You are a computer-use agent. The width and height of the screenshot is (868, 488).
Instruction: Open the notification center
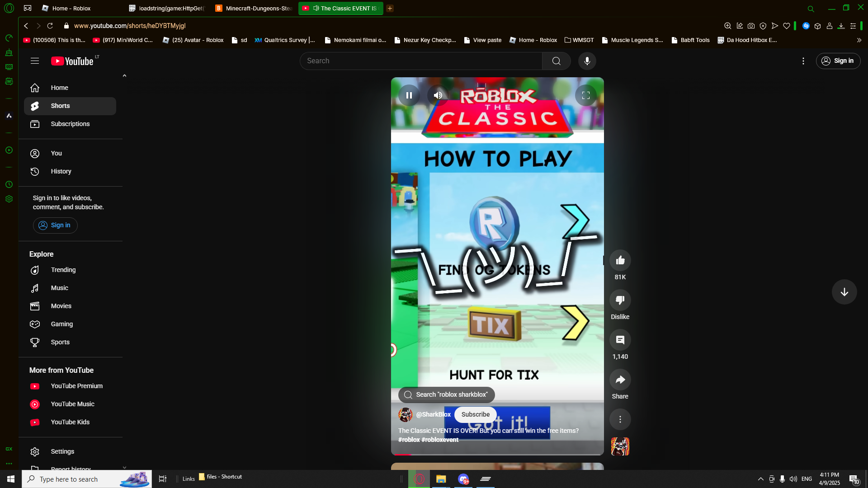[x=854, y=479]
